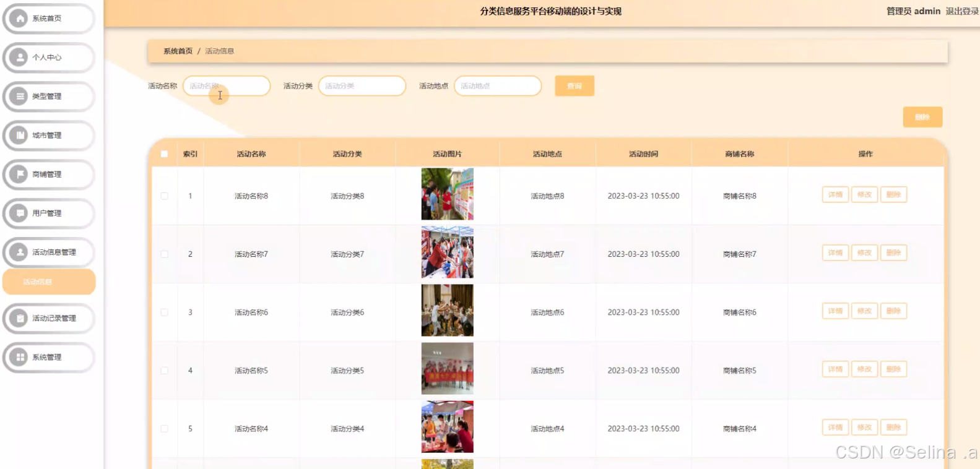The width and height of the screenshot is (980, 469).
Task: Click 删除 for 活动名称5
Action: [x=893, y=369]
